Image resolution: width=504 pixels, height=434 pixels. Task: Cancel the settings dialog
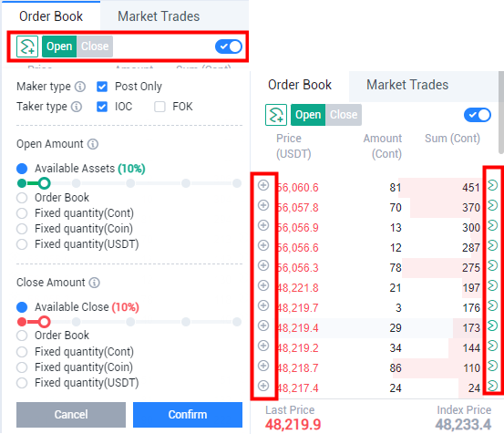(71, 415)
